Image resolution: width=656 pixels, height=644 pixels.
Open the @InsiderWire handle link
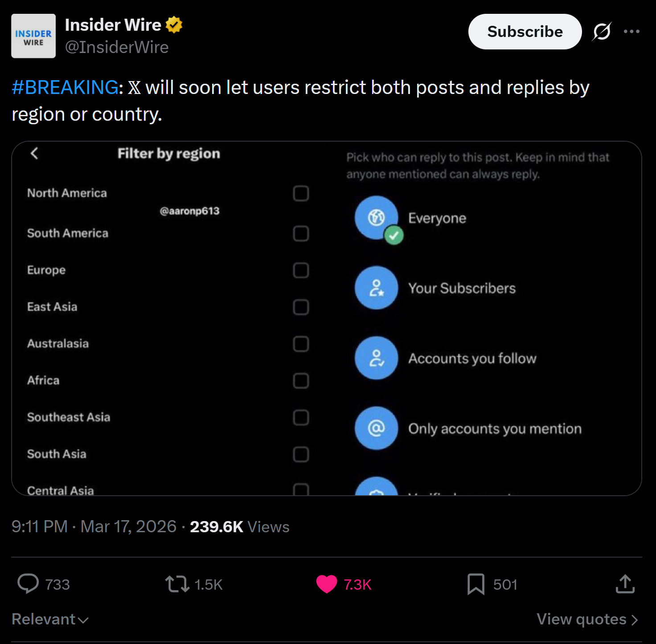tap(117, 47)
